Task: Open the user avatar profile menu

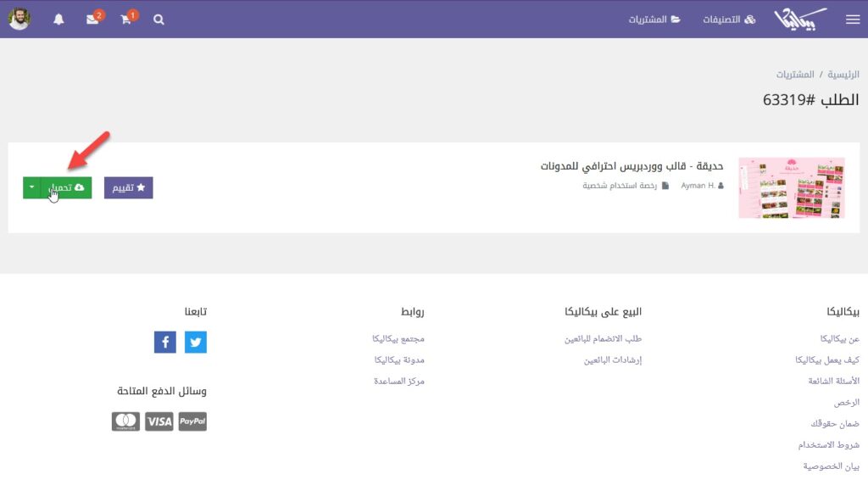Action: click(19, 20)
